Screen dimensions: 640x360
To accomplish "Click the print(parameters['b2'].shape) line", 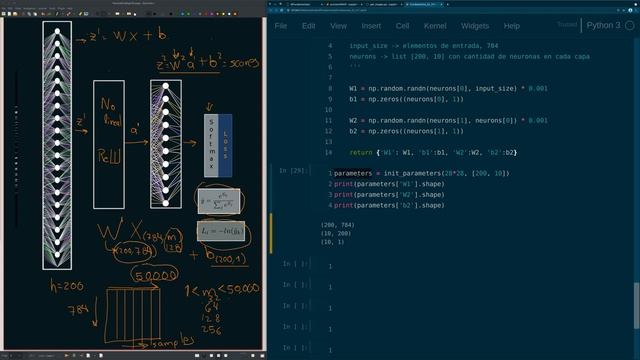I will [389, 205].
